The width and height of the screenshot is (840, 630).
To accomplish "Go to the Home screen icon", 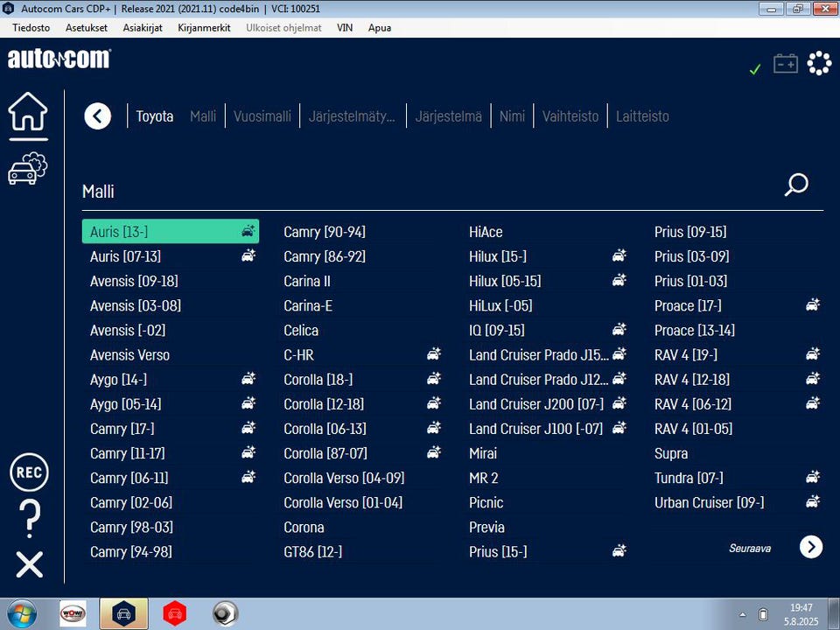I will 28,111.
